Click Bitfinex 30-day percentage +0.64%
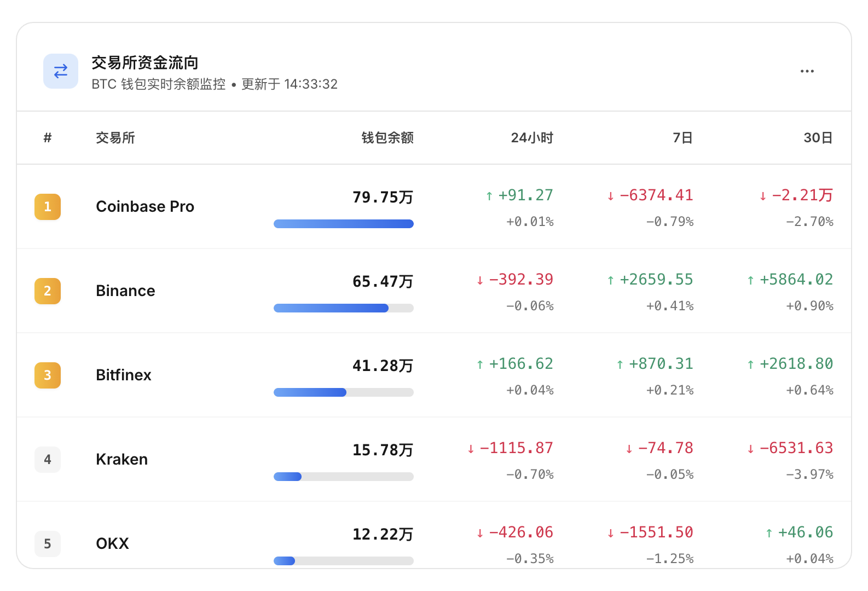The height and width of the screenshot is (591, 868). click(x=810, y=390)
